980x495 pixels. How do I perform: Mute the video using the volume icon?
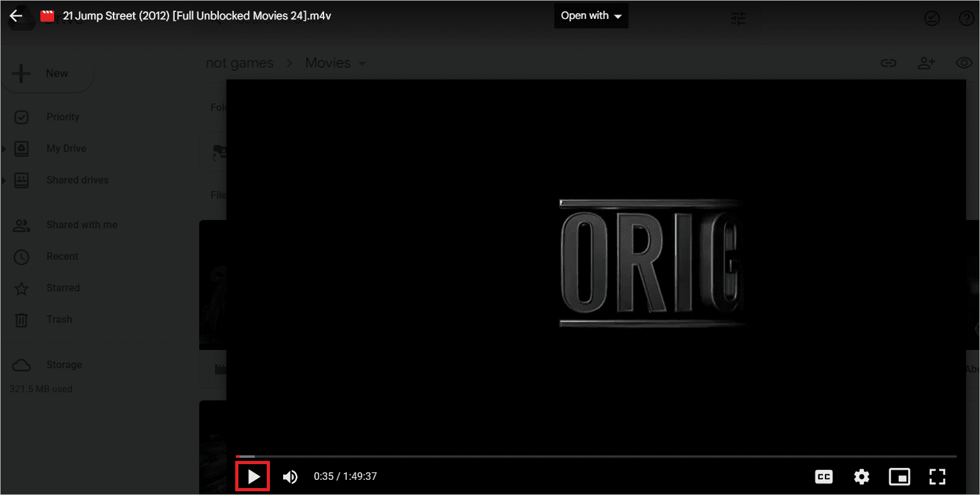pos(290,477)
